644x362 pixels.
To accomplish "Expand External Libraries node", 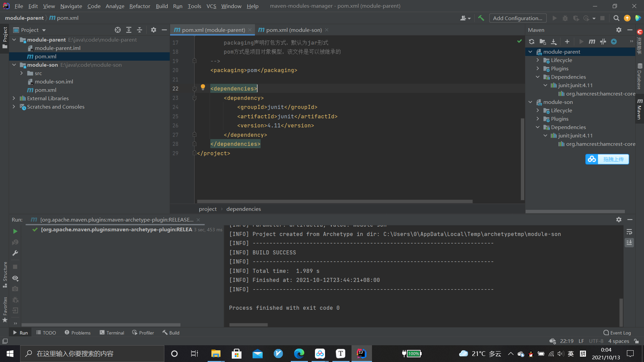I will click(14, 98).
